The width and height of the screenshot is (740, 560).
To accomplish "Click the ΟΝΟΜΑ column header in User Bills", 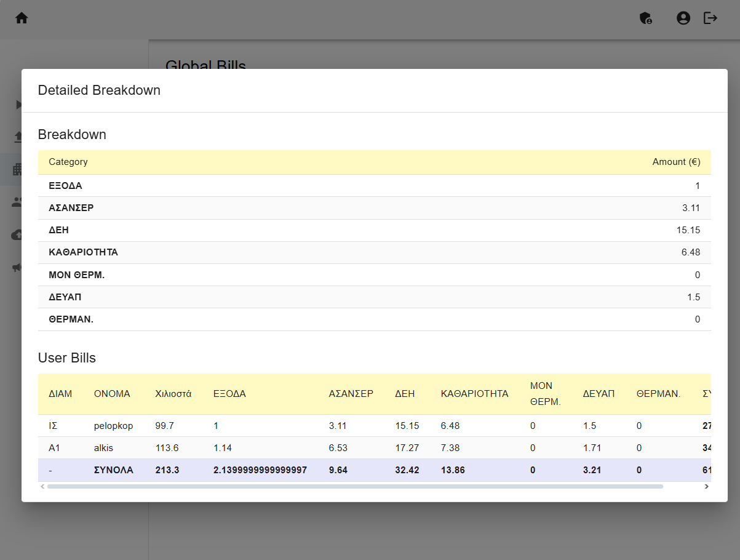I will pyautogui.click(x=112, y=394).
